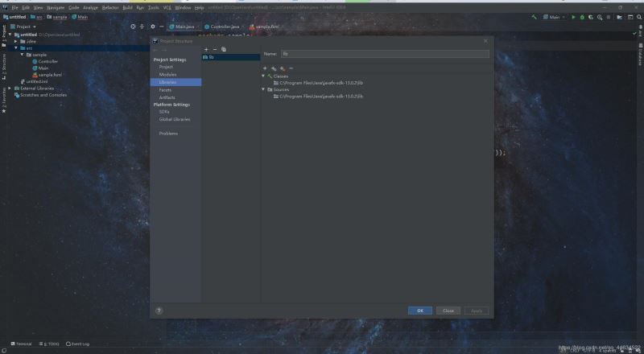Collapse the src folder
The height and width of the screenshot is (354, 644).
tap(16, 48)
